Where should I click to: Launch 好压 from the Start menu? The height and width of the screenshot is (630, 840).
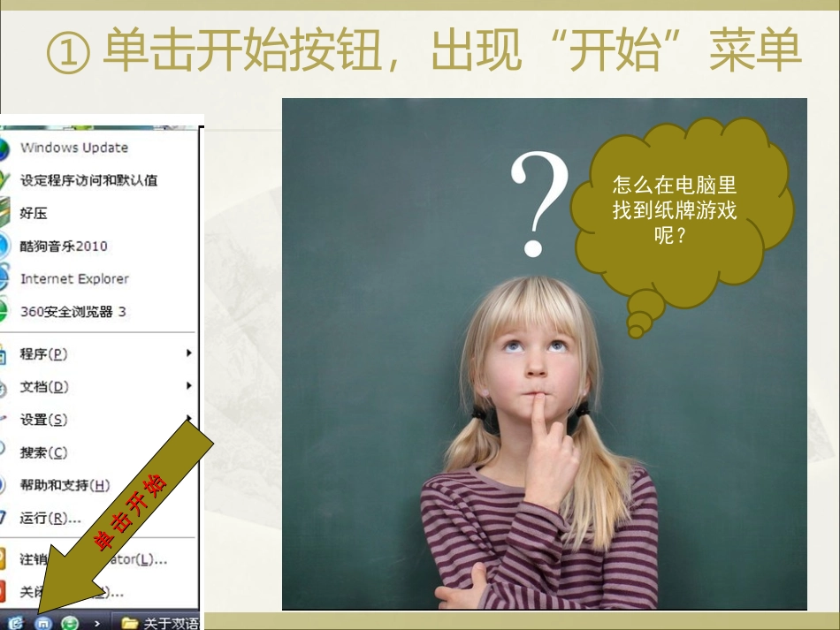coord(99,213)
